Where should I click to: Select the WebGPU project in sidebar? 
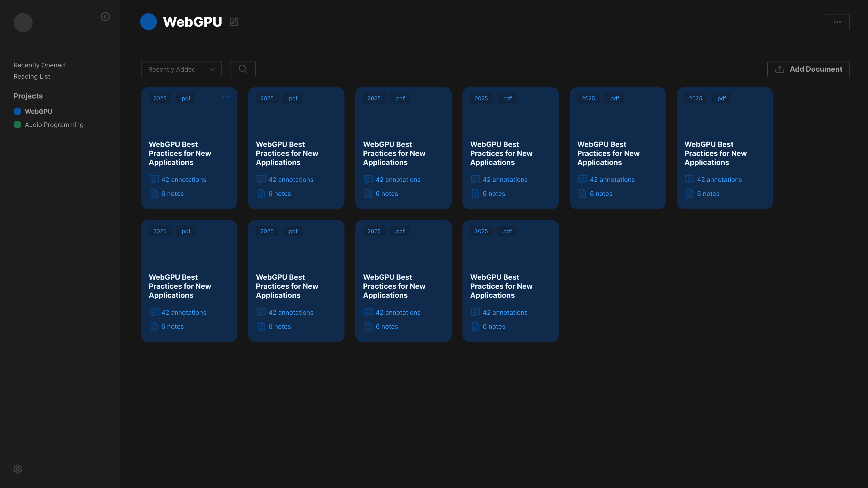(x=38, y=111)
